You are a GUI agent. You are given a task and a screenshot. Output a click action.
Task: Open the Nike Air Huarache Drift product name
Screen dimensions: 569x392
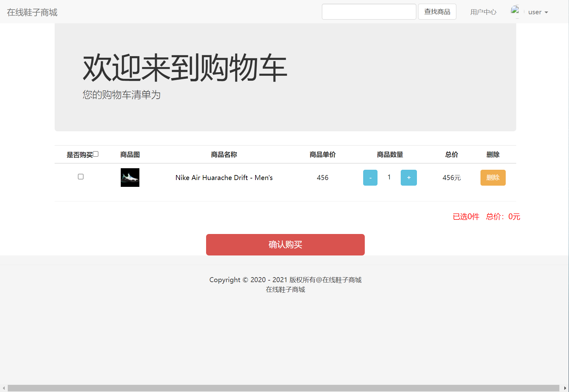224,178
